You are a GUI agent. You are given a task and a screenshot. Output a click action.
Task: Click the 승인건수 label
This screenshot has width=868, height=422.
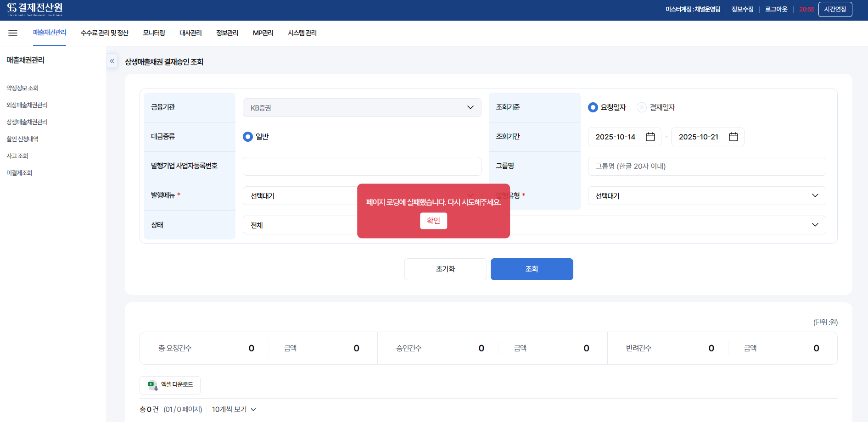(409, 348)
